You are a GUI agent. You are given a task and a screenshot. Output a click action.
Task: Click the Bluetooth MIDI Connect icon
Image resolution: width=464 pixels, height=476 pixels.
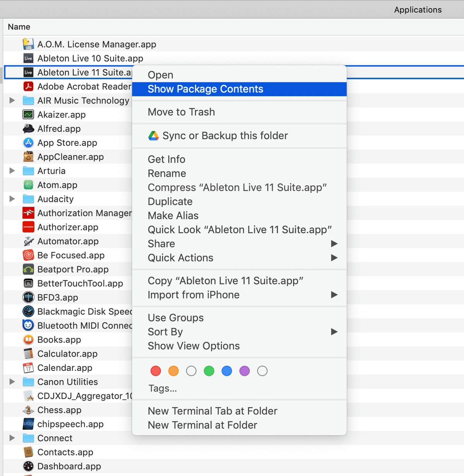pos(28,326)
